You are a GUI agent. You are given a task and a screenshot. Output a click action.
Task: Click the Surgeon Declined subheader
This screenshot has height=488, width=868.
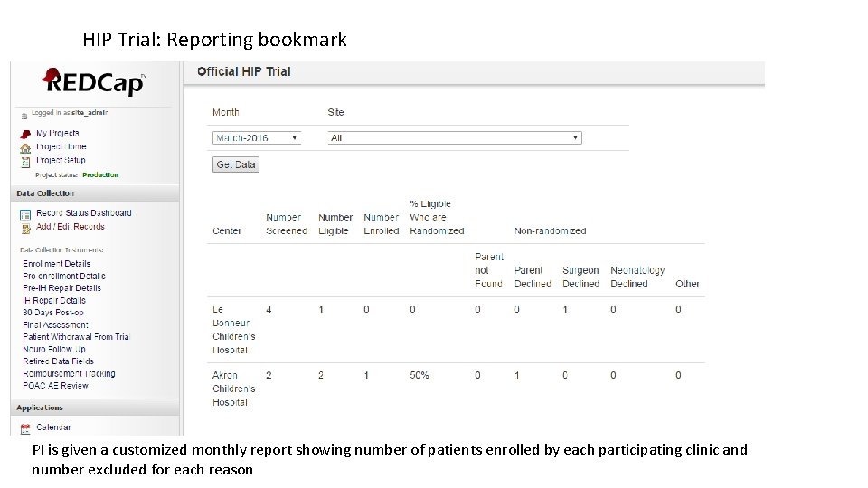click(581, 277)
